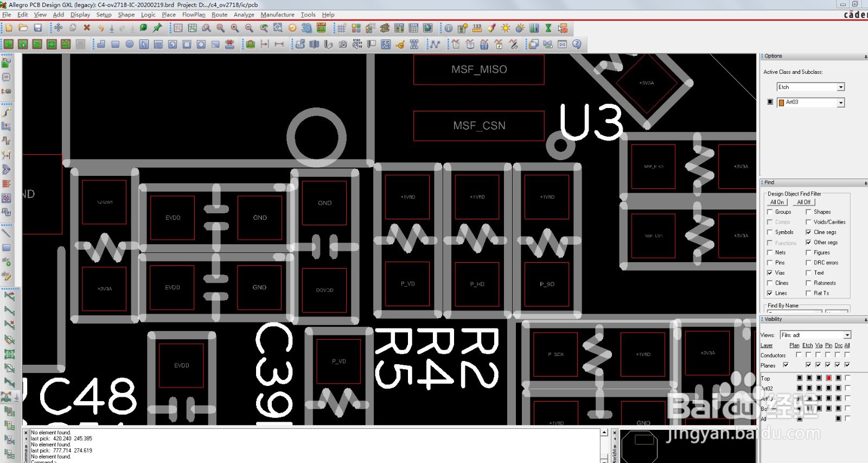Uncheck the Vias find filter checkbox
Viewport: 868px width, 463px height.
[x=769, y=272]
